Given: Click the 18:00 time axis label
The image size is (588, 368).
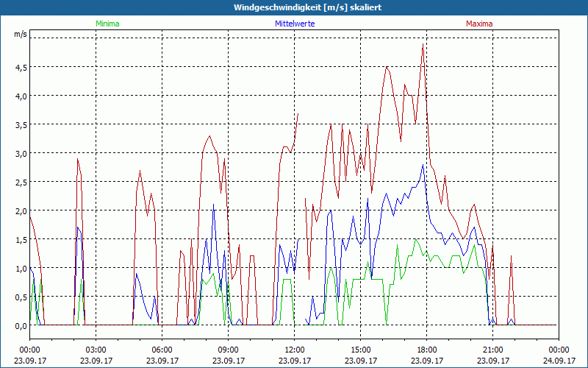Looking at the screenshot, I should point(427,350).
